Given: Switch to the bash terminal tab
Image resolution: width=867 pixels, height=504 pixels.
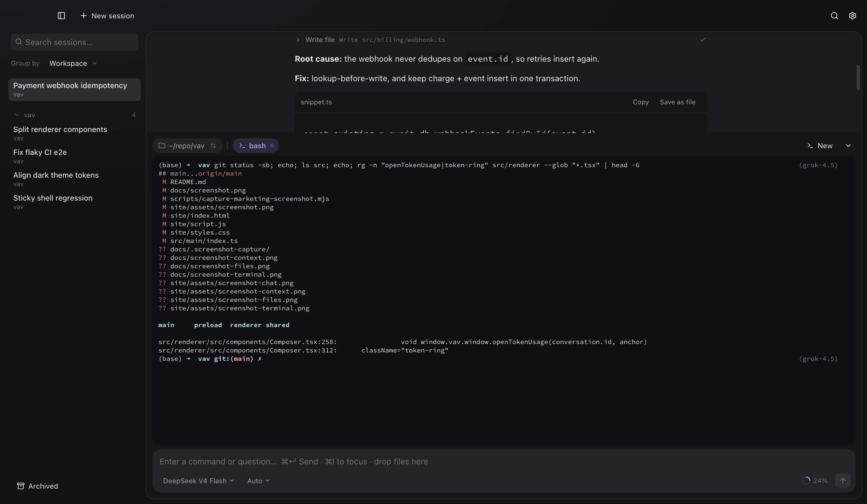Looking at the screenshot, I should 256,146.
